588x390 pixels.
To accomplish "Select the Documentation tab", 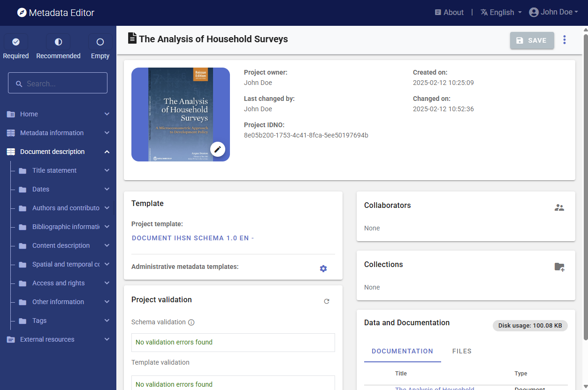I will (402, 351).
